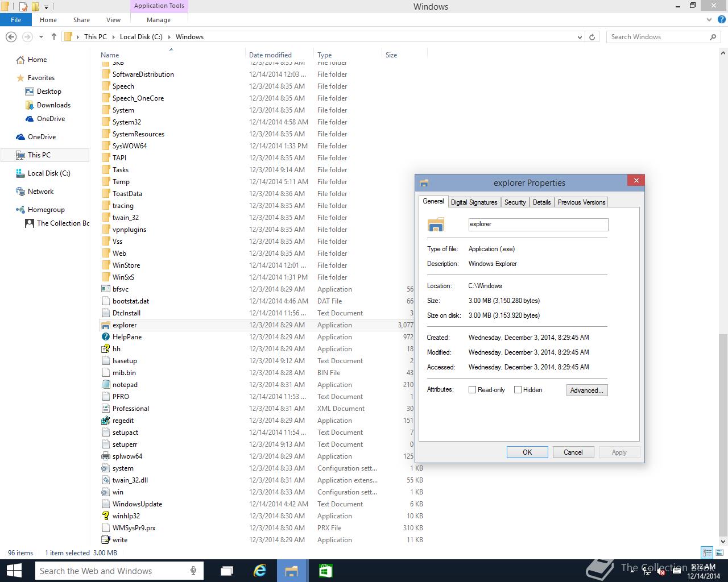Open Task View on taskbar
The image size is (728, 582).
226,571
